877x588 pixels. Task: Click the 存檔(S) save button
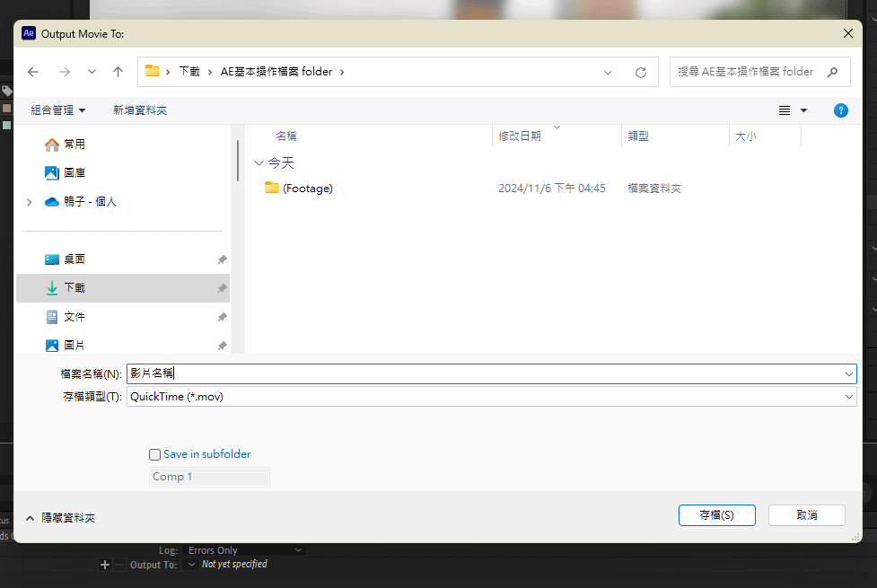point(716,515)
